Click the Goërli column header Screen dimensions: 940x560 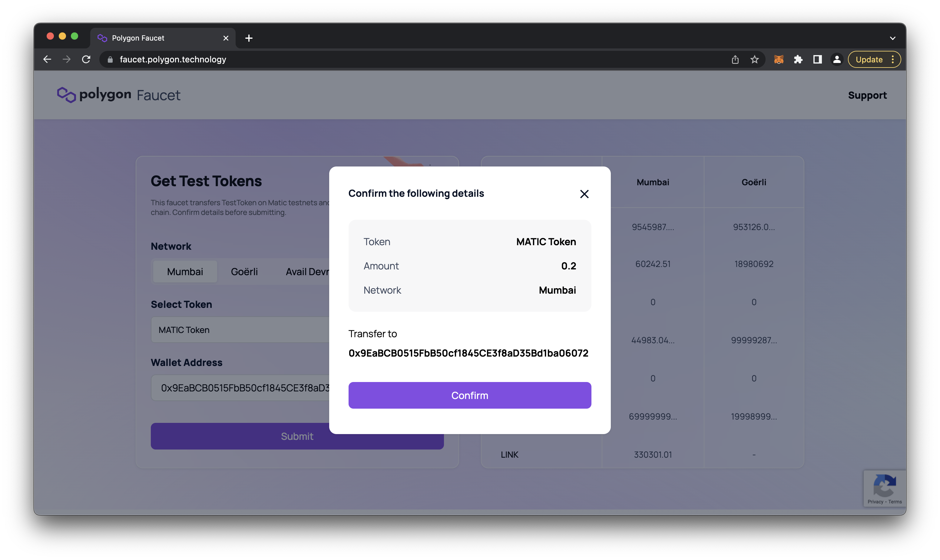tap(753, 182)
